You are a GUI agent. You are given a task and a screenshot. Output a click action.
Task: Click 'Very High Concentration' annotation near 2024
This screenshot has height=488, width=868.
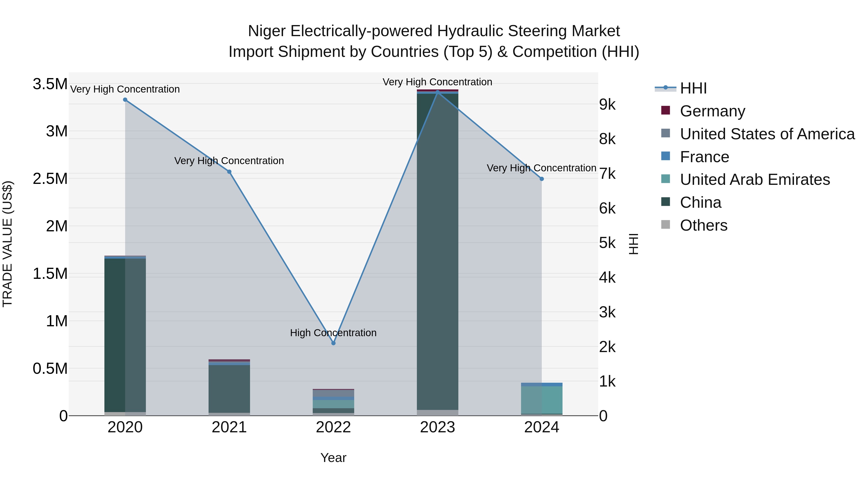542,168
